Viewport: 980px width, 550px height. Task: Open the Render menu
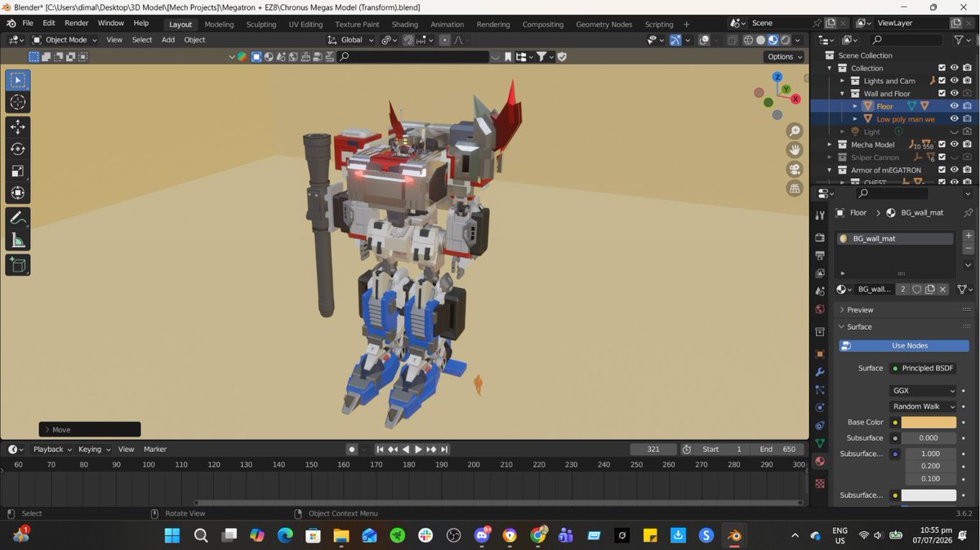click(76, 24)
